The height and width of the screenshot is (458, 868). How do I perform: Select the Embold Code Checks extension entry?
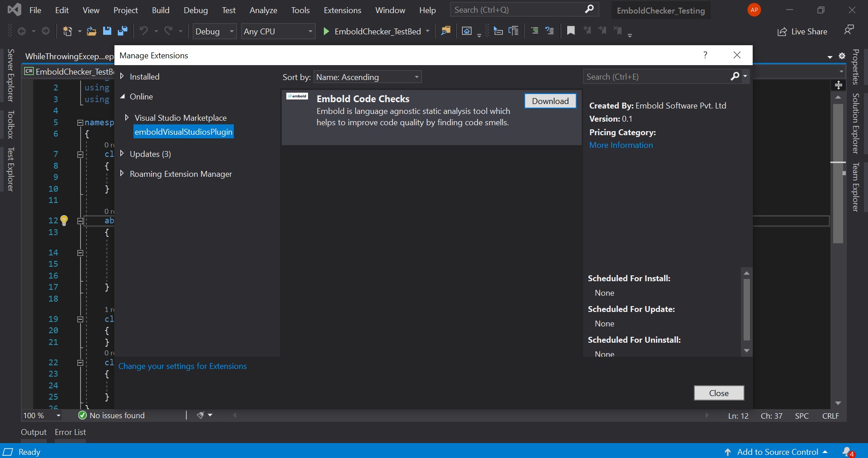click(431, 118)
